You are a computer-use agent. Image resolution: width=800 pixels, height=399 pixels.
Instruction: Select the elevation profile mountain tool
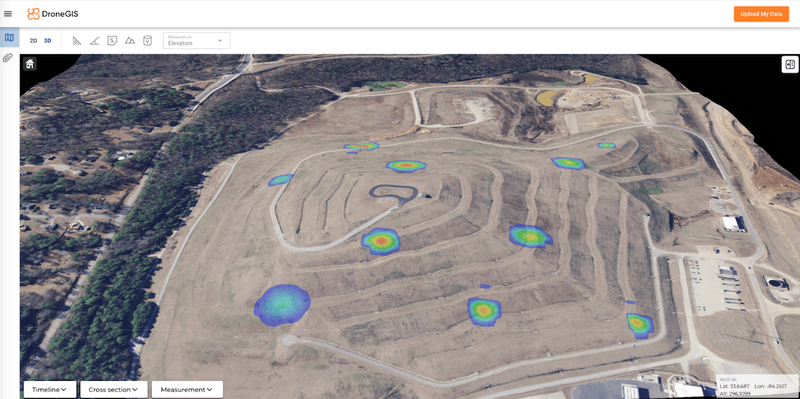[x=130, y=40]
